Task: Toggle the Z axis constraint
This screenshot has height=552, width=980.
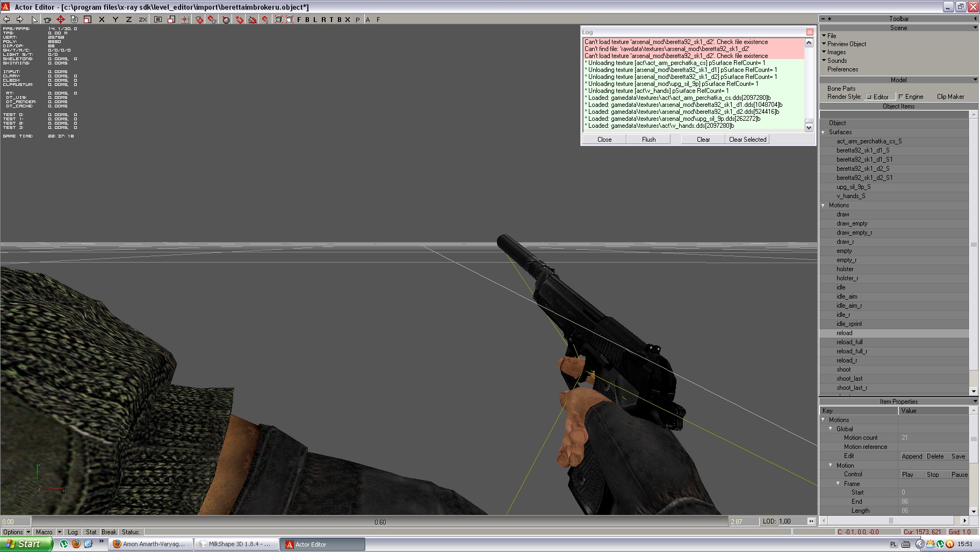Action: 129,19
